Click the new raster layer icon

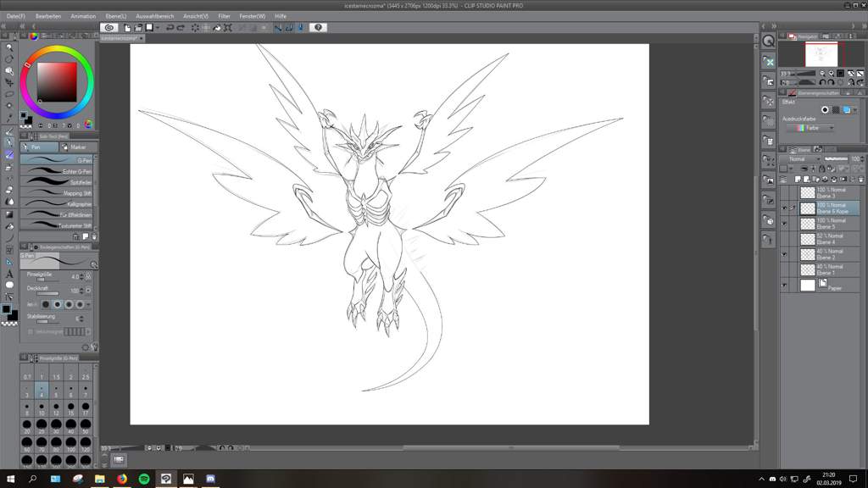798,180
